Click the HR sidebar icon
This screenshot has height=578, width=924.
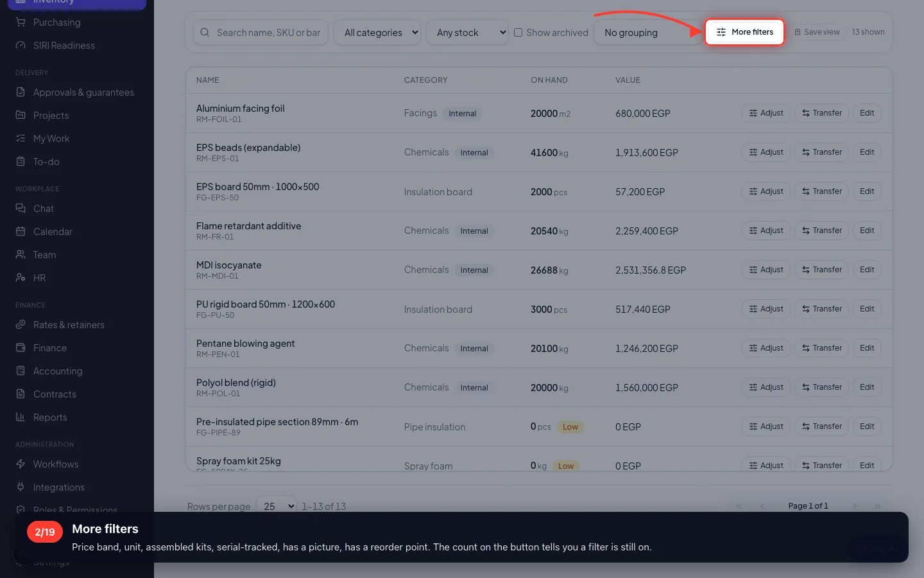pyautogui.click(x=21, y=278)
